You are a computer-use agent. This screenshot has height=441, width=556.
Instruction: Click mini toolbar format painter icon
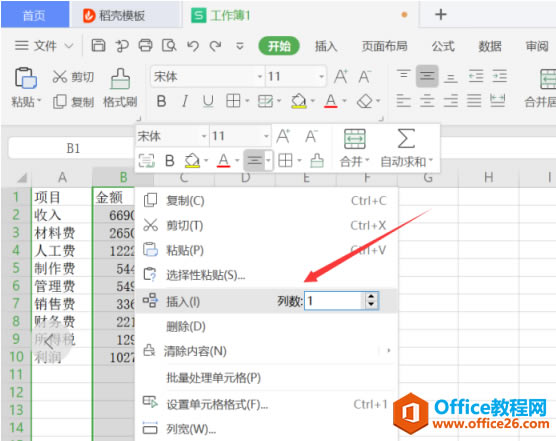[317, 161]
